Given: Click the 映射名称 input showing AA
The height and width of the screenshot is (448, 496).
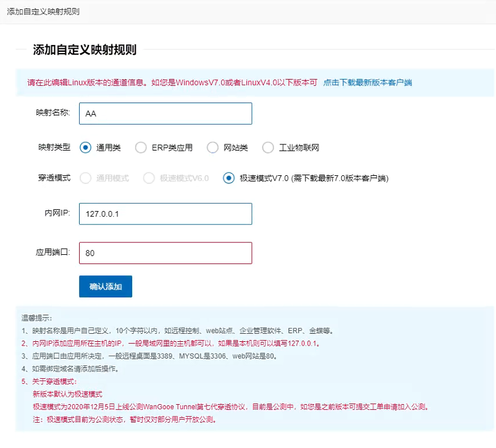Looking at the screenshot, I should pos(167,114).
